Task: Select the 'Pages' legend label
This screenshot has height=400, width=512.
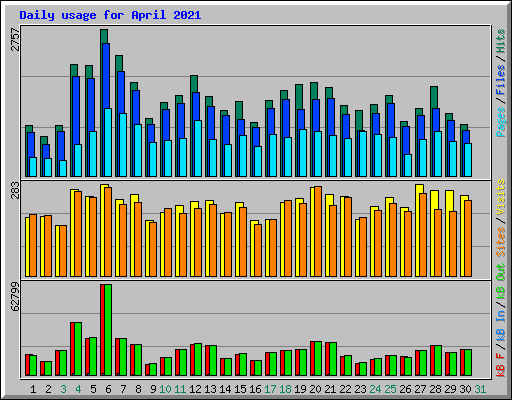Action: 501,122
